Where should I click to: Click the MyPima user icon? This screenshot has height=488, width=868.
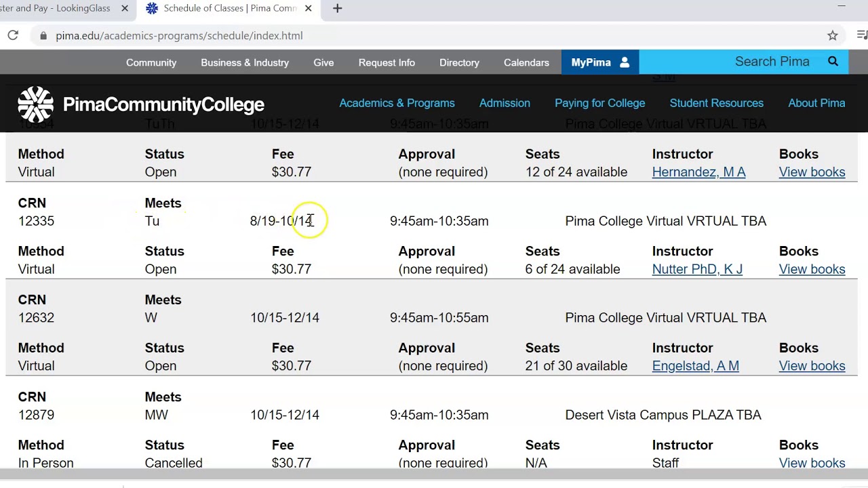(x=625, y=62)
